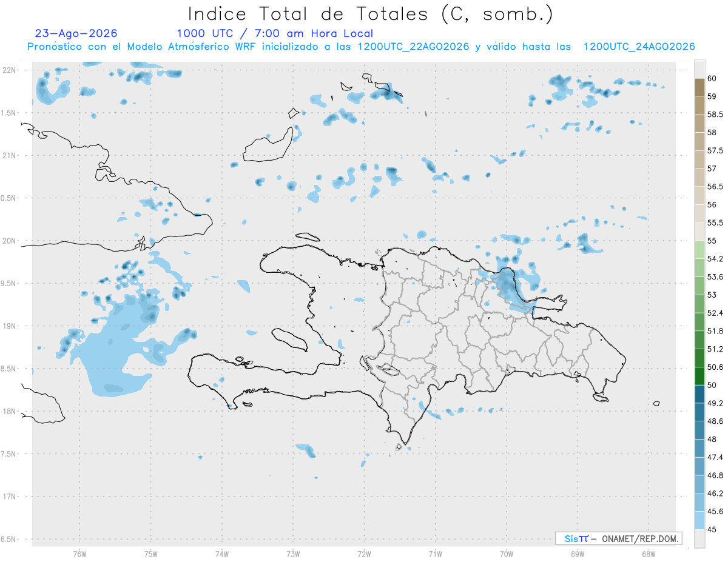This screenshot has width=728, height=562.
Task: Click the '9.5N' latitude label
Action: click(x=9, y=283)
